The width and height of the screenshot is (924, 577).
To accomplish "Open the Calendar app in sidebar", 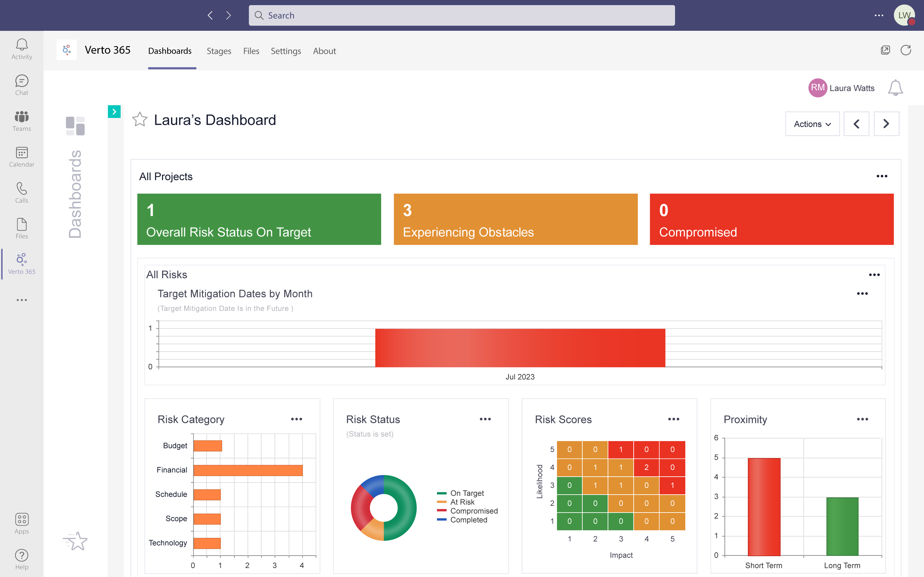I will pyautogui.click(x=22, y=157).
